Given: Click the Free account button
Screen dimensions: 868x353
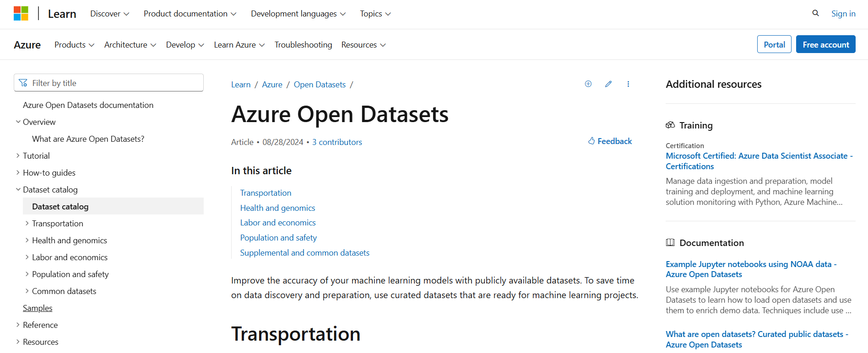Looking at the screenshot, I should click(825, 44).
